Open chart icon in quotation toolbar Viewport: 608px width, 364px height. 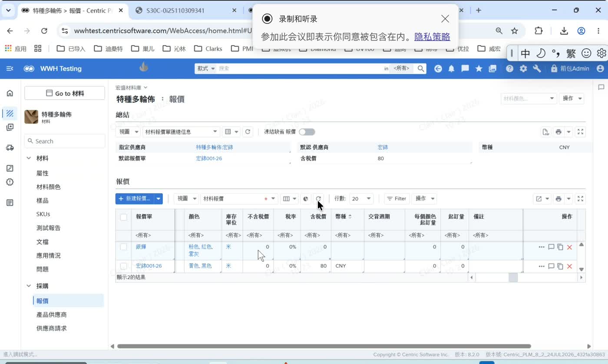tap(306, 199)
